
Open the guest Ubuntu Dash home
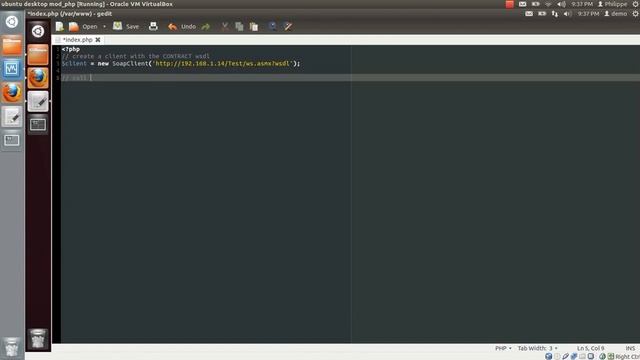[x=38, y=31]
